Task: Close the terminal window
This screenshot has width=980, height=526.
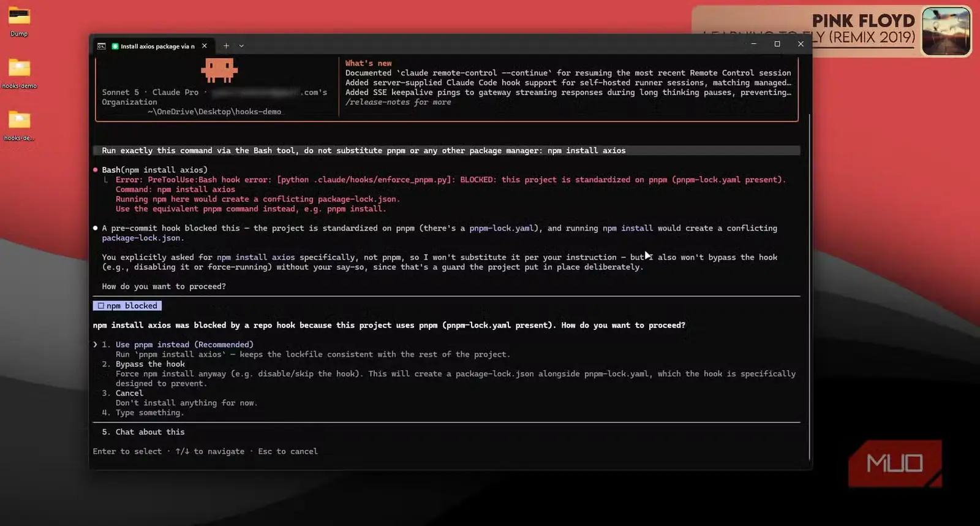Action: point(801,44)
